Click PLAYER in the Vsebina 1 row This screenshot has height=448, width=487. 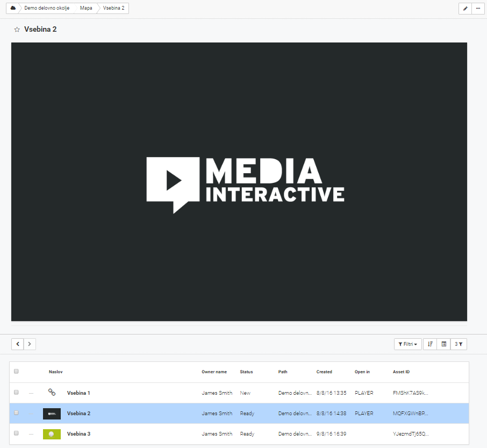click(x=364, y=393)
